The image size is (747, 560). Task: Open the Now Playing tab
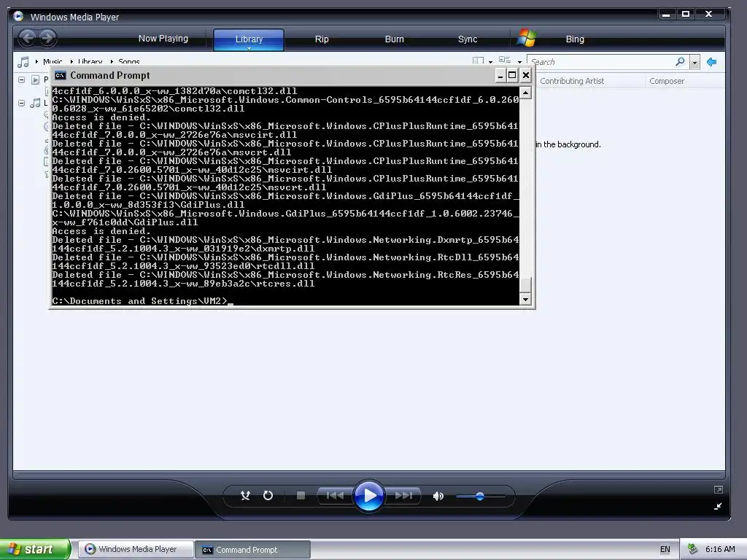163,39
